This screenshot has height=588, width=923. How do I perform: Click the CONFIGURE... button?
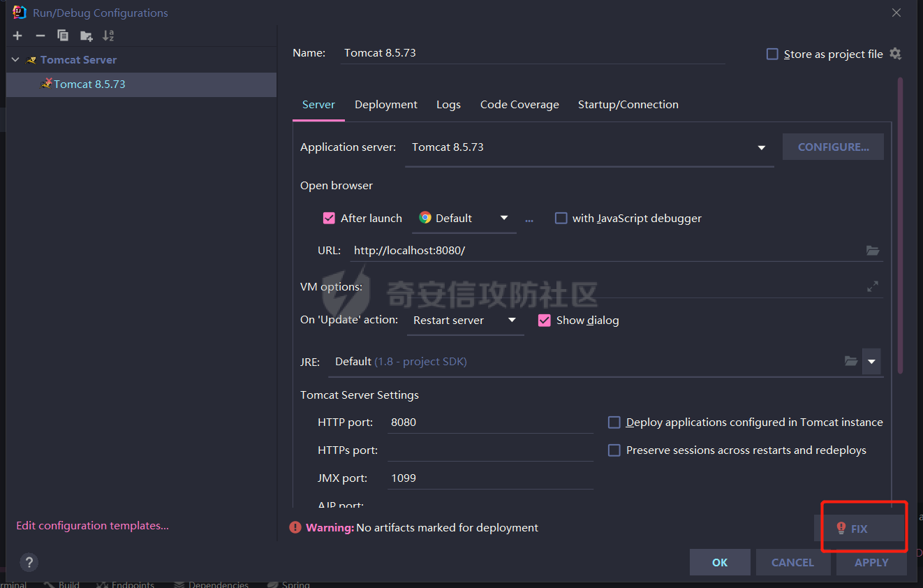[833, 147]
